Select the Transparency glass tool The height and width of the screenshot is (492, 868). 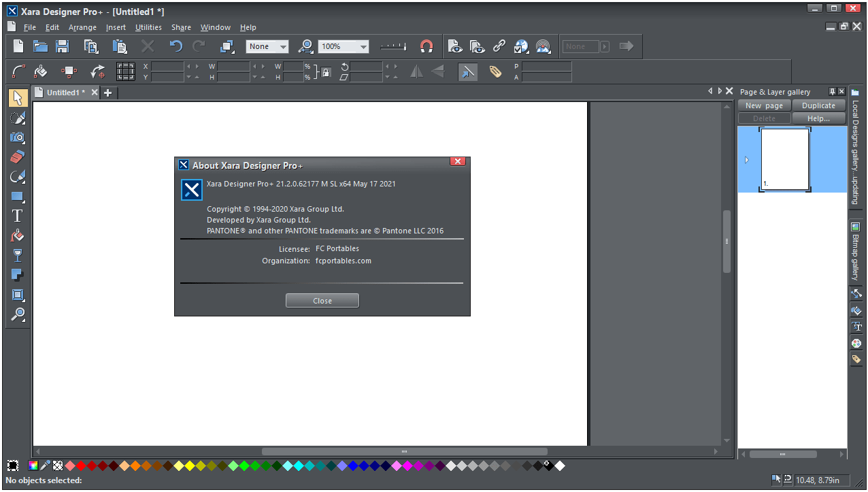(x=18, y=256)
